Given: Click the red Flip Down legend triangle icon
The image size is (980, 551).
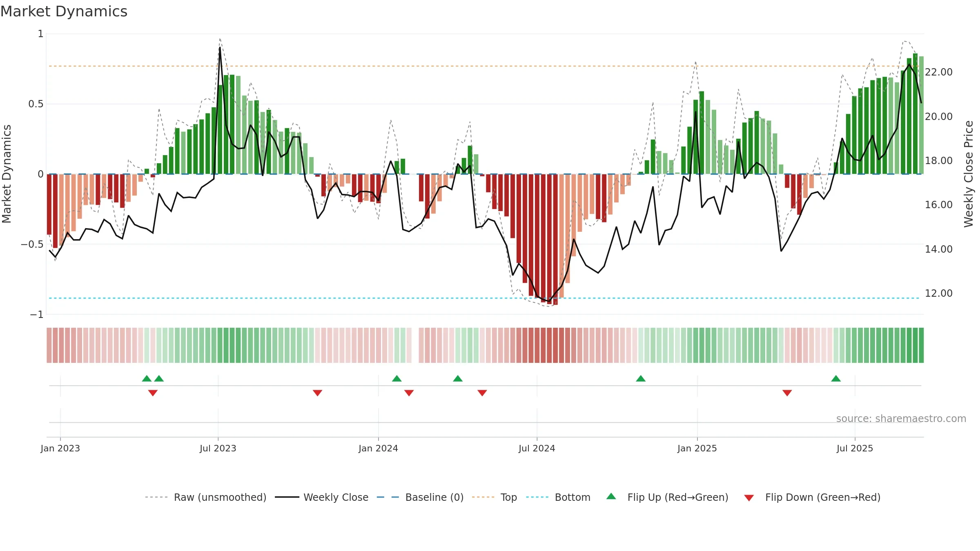Looking at the screenshot, I should pyautogui.click(x=749, y=498).
